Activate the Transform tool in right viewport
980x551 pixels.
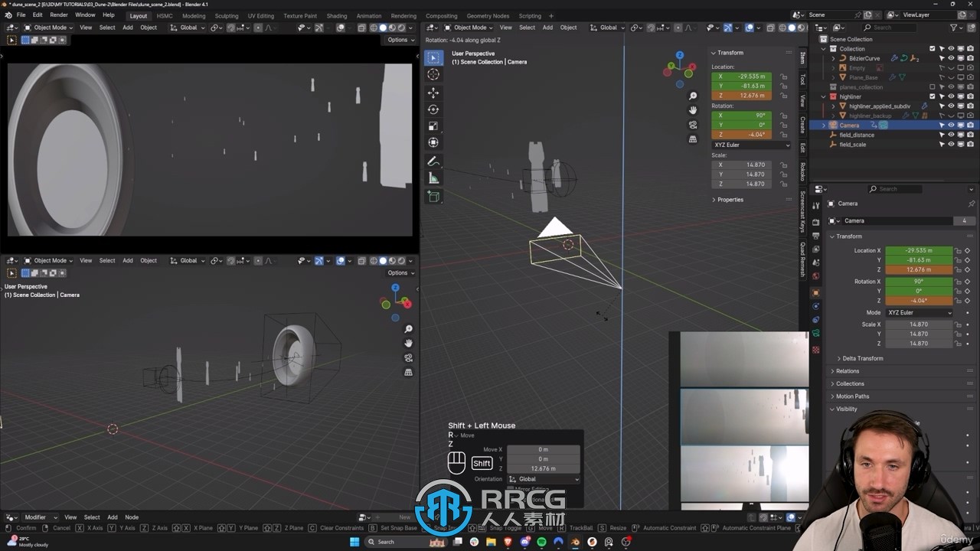[433, 142]
